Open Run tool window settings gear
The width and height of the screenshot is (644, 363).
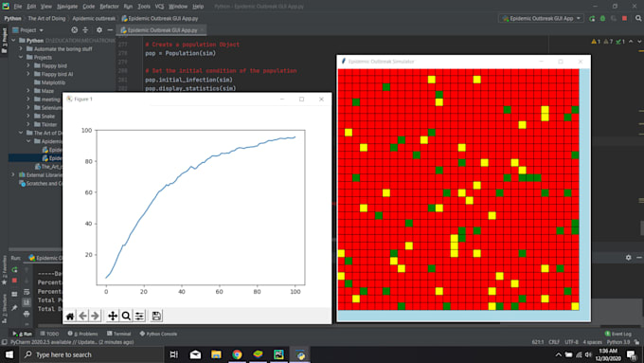click(629, 258)
